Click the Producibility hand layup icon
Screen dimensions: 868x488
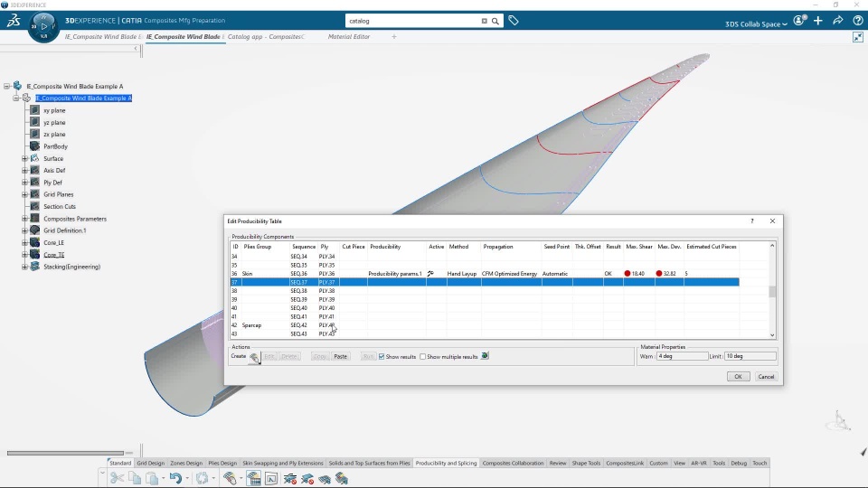(x=230, y=478)
